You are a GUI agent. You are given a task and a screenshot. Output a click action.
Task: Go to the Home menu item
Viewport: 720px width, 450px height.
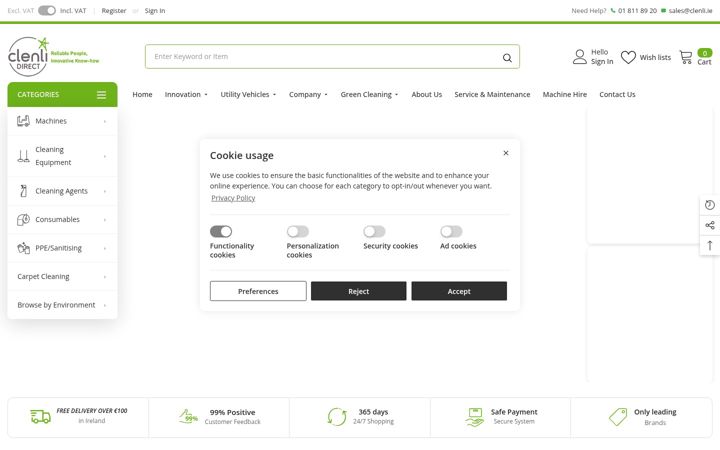[142, 95]
